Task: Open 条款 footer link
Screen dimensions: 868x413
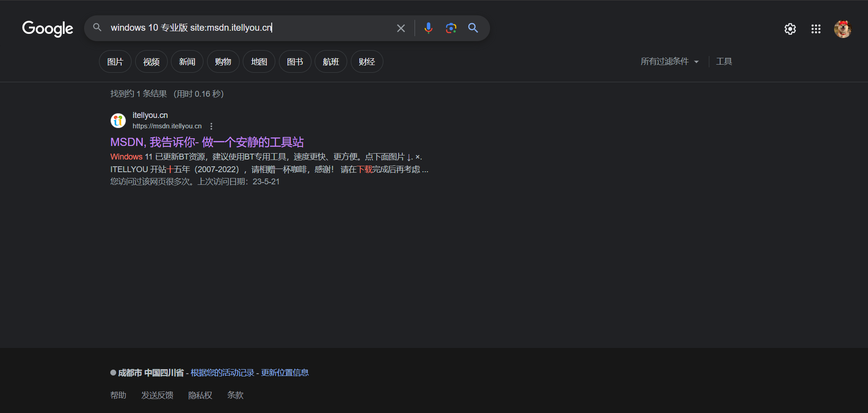Action: point(235,395)
